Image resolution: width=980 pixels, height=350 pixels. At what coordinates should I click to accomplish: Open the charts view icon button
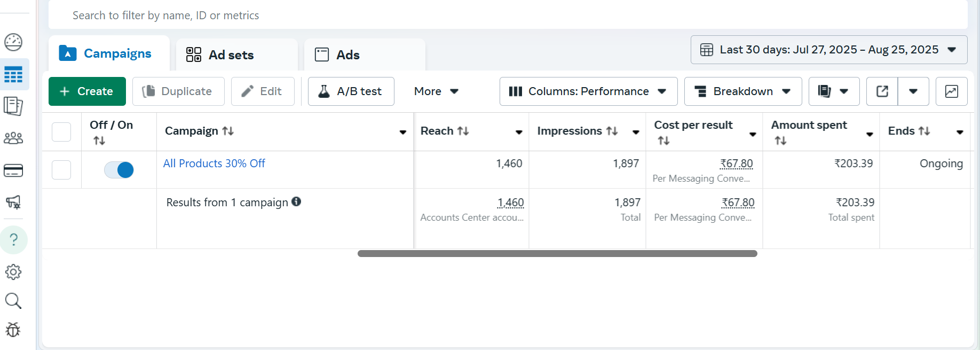coord(951,91)
